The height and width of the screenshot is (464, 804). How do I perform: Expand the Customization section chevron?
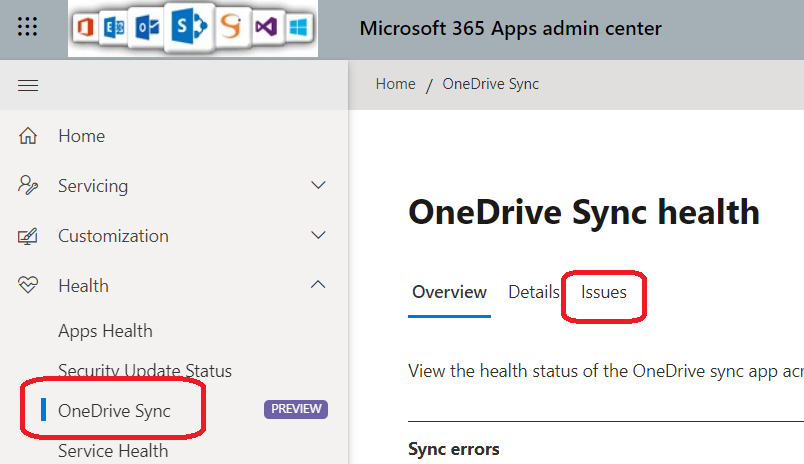[318, 236]
